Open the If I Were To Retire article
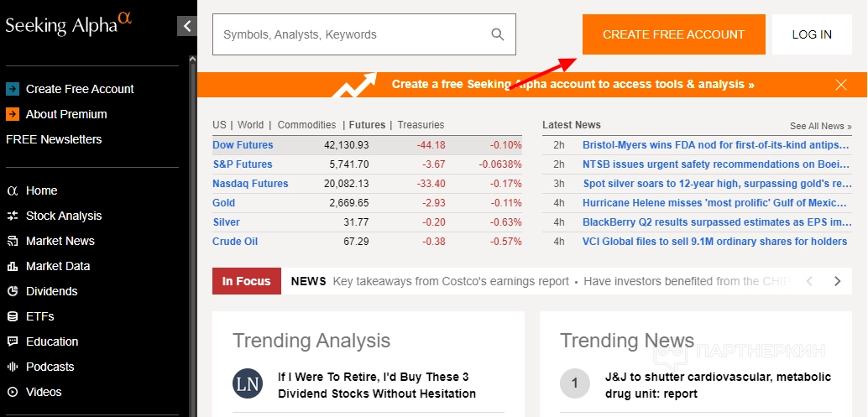868x417 pixels. 376,385
